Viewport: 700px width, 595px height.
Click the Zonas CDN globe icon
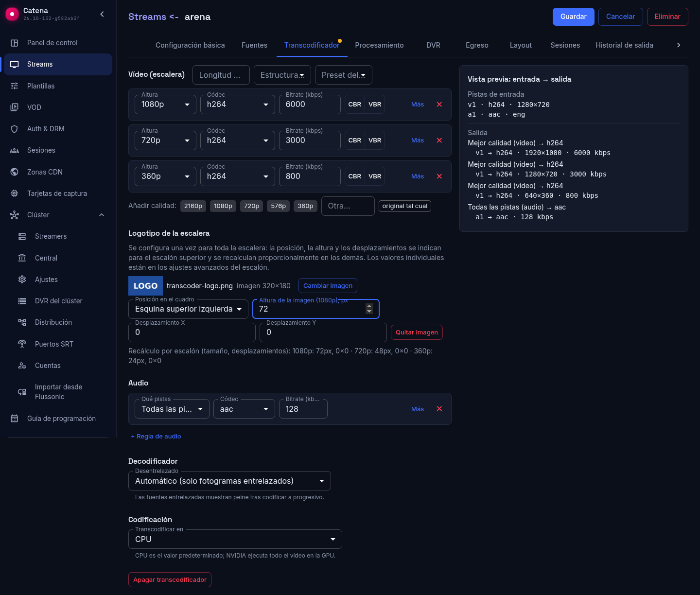15,172
